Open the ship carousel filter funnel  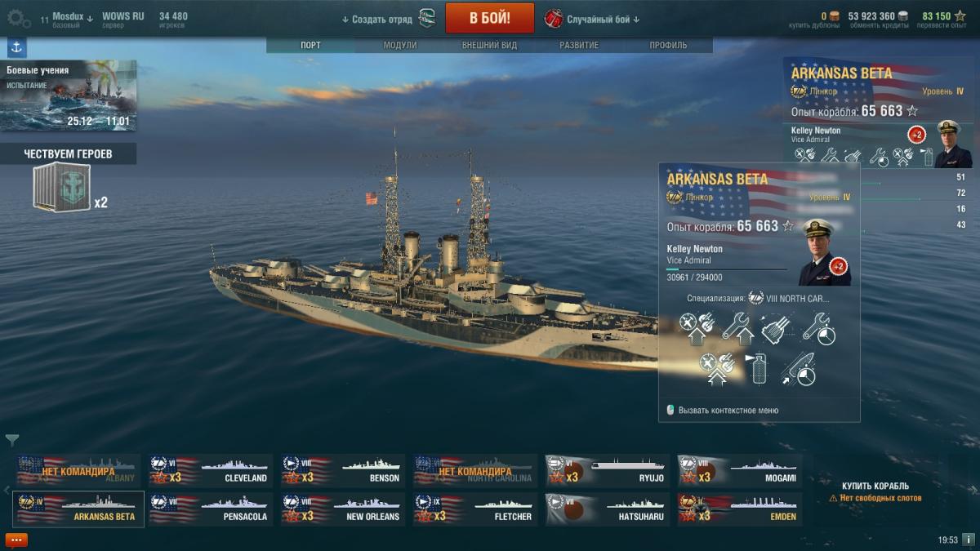tap(12, 440)
